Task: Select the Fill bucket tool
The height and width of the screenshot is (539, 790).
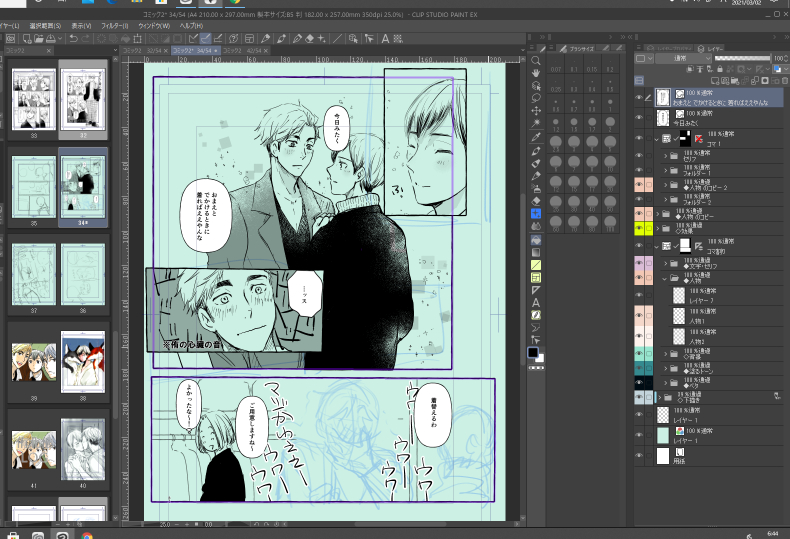Action: click(536, 240)
